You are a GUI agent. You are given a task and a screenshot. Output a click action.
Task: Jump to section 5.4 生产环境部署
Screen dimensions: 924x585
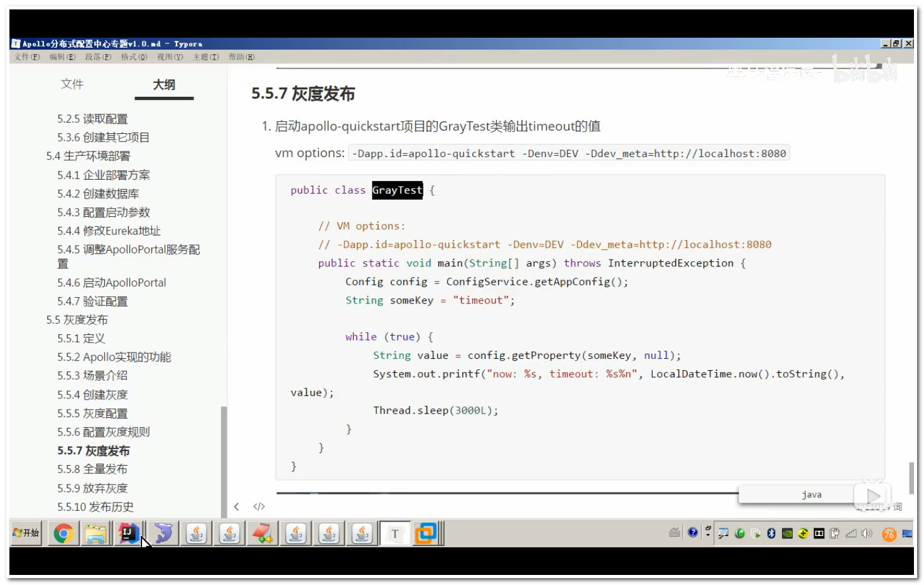tap(88, 156)
